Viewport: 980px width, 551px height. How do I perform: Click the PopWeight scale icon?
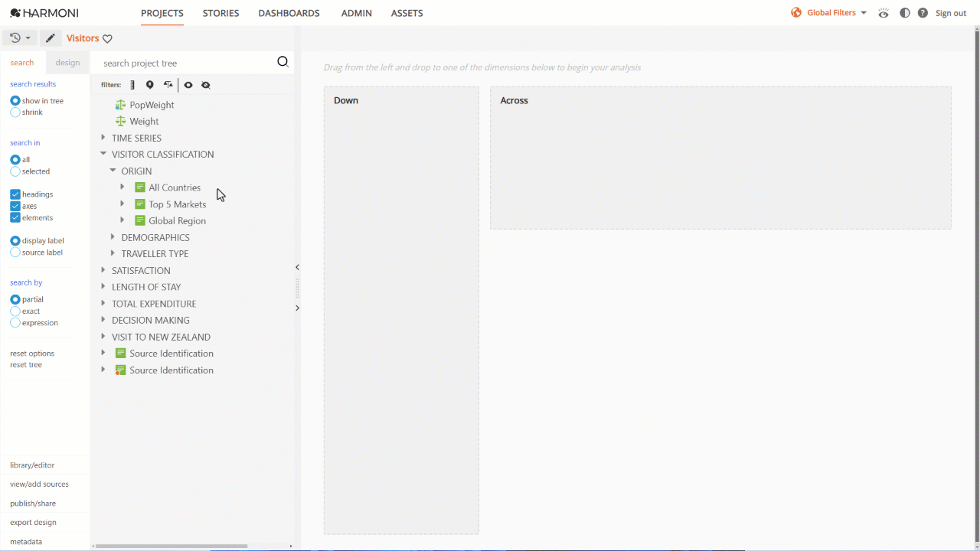point(120,105)
